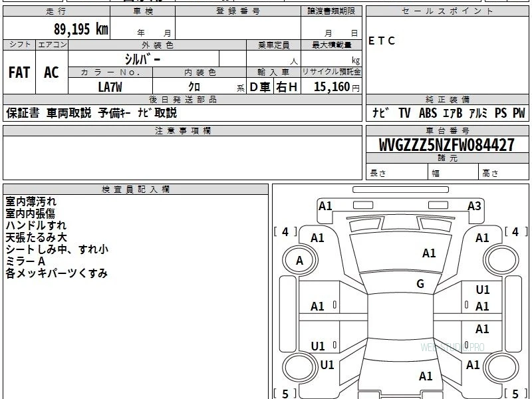Click the A mark inside the wheel circle
This screenshot has height=399, width=532.
point(299,261)
